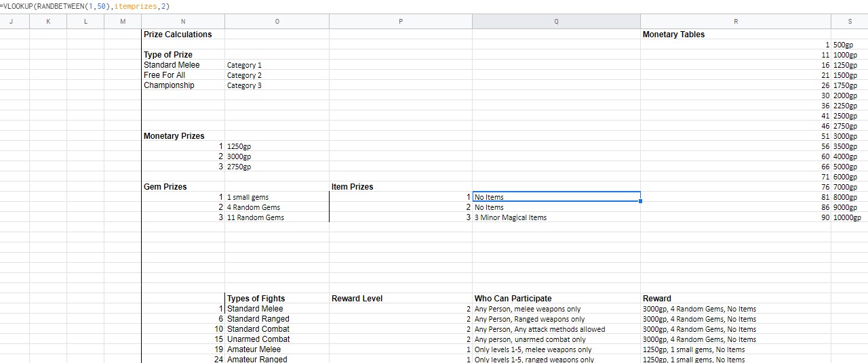The width and height of the screenshot is (868, 363).
Task: Click the "Championship" cell
Action: (169, 85)
